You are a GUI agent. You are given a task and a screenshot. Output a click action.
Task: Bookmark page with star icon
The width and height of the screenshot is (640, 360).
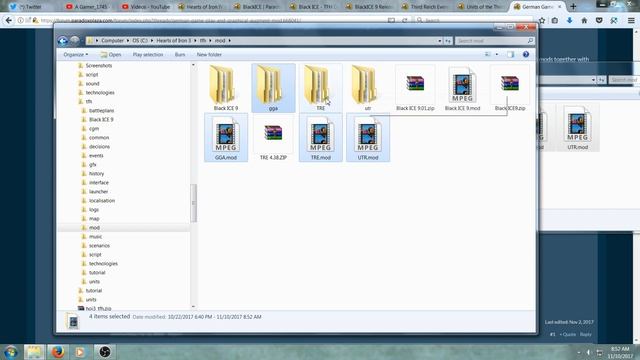coord(542,20)
